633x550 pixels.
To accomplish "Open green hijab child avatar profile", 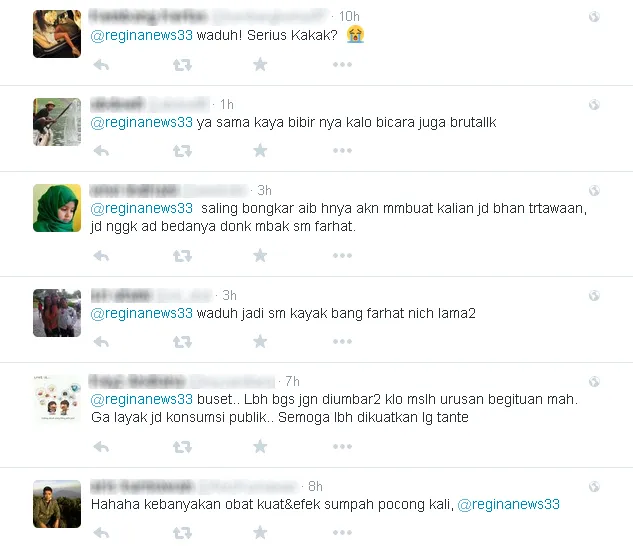I will point(57,208).
